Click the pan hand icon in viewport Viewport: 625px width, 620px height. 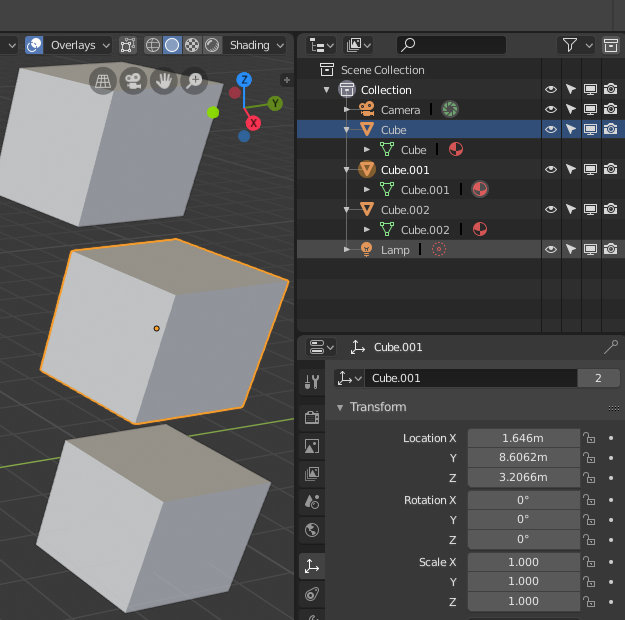tap(164, 81)
